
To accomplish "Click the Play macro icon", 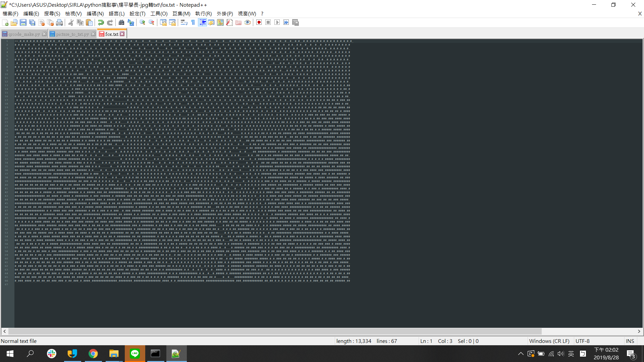I will (x=277, y=22).
